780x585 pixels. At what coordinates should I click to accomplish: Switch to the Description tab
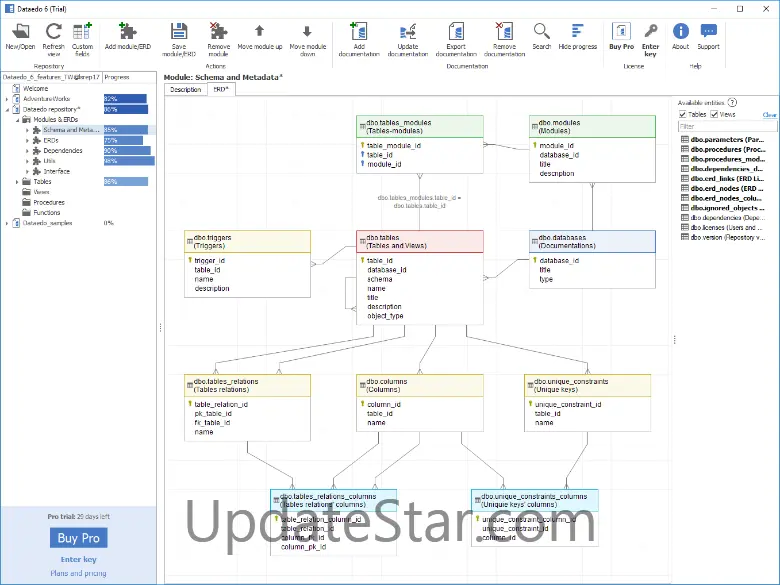186,90
